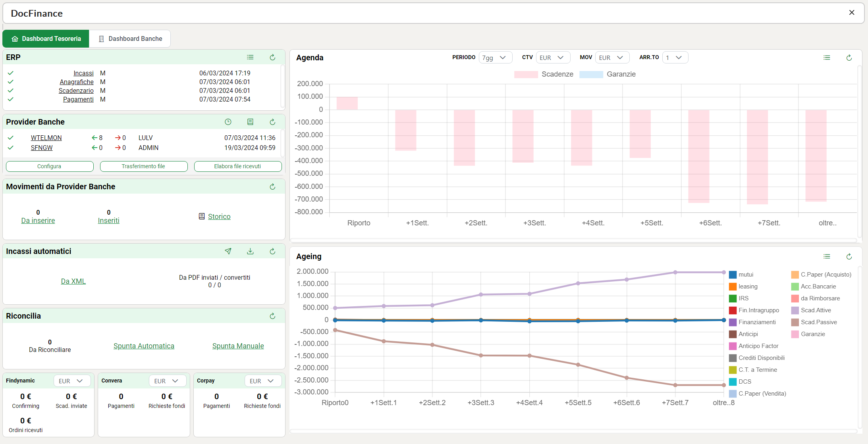Screen dimensions: 868x444
Task: Click the Acc.Bancarie green legend swatch
Action: coord(795,286)
